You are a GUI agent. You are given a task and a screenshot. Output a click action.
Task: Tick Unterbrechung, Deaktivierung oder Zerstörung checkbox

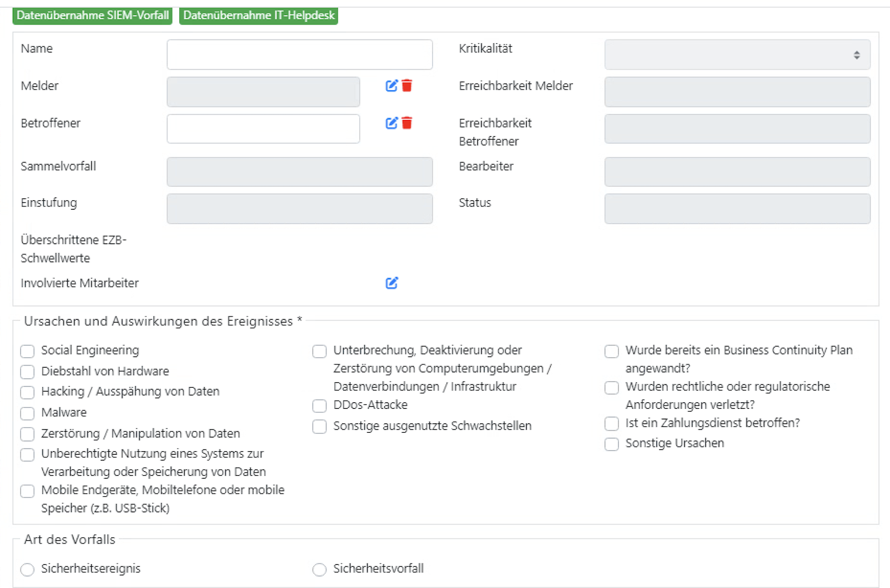(319, 351)
